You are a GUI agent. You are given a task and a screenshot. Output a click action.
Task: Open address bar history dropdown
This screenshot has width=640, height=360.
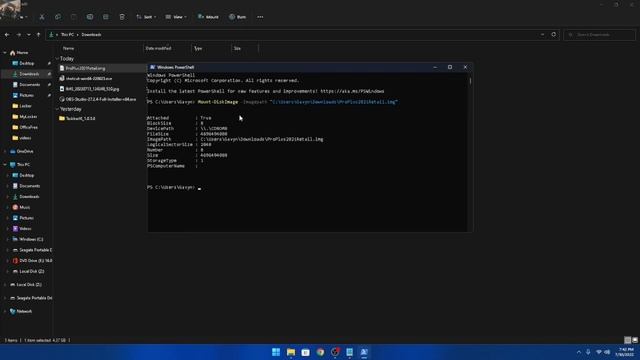tap(542, 35)
